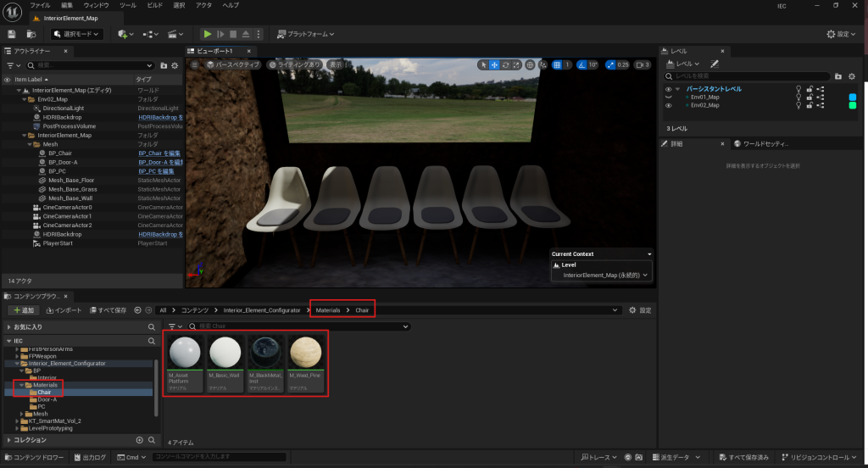Image resolution: width=868 pixels, height=468 pixels.
Task: Select the rotate transform tool in viewport
Action: coord(505,64)
